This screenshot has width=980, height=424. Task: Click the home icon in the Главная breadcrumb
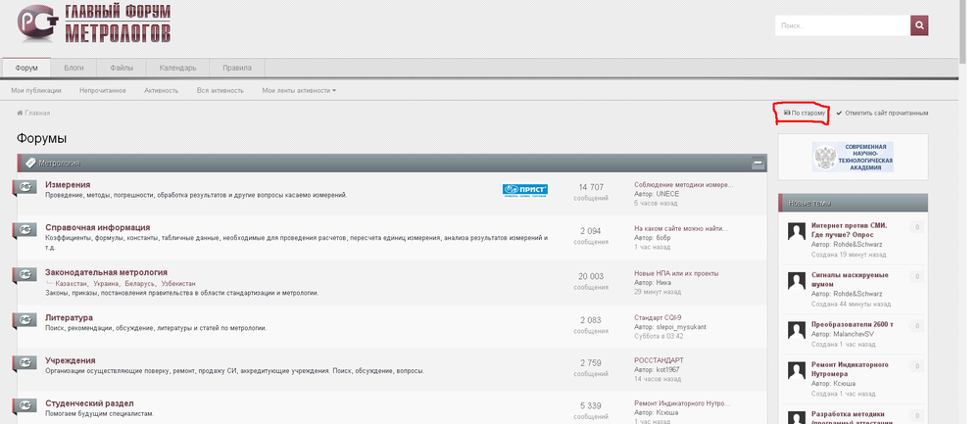(x=20, y=114)
